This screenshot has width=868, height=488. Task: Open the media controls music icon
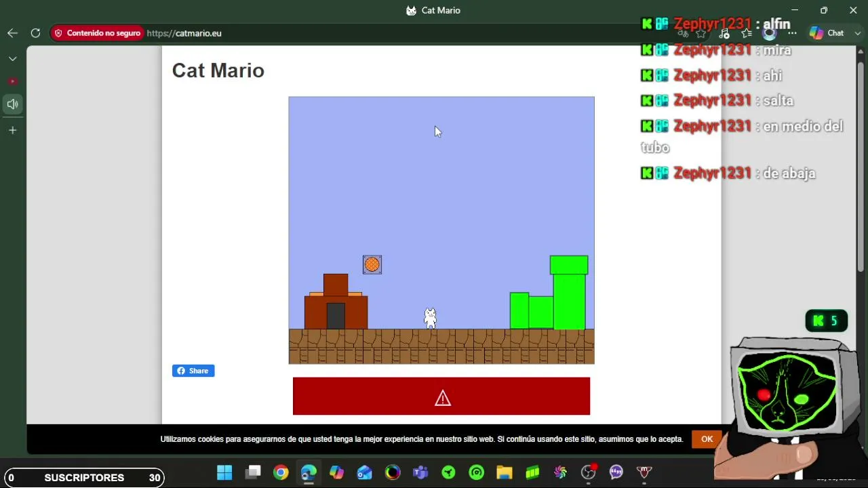click(724, 33)
